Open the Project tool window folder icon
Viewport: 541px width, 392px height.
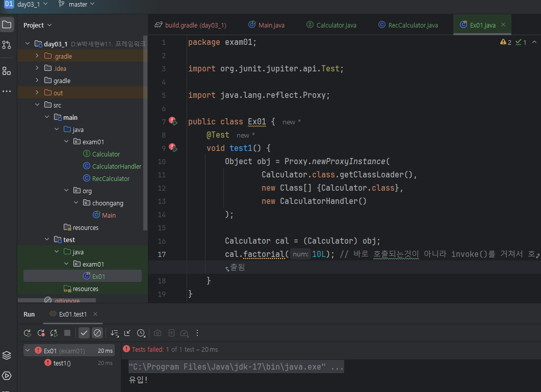[x=7, y=25]
